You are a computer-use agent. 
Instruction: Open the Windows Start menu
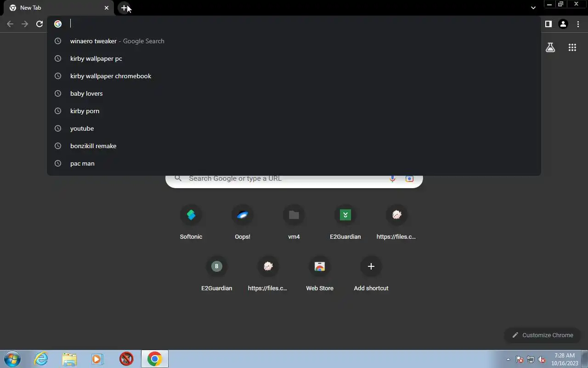(12, 359)
